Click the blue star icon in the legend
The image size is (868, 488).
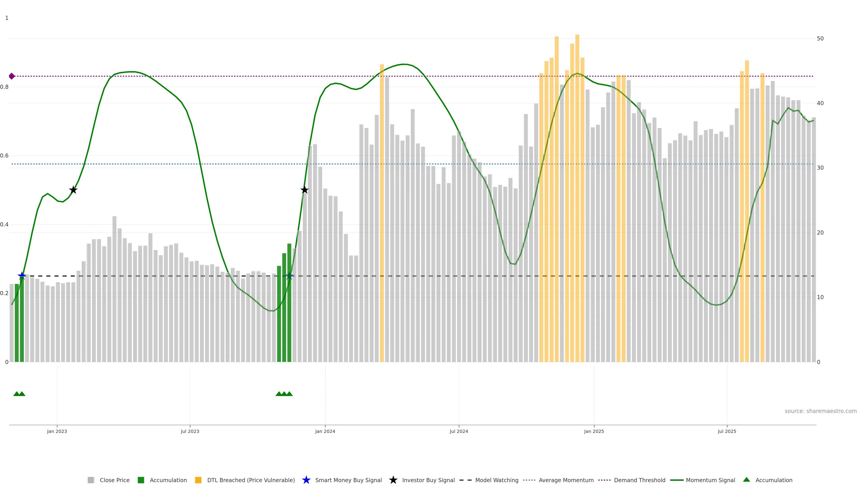click(306, 480)
